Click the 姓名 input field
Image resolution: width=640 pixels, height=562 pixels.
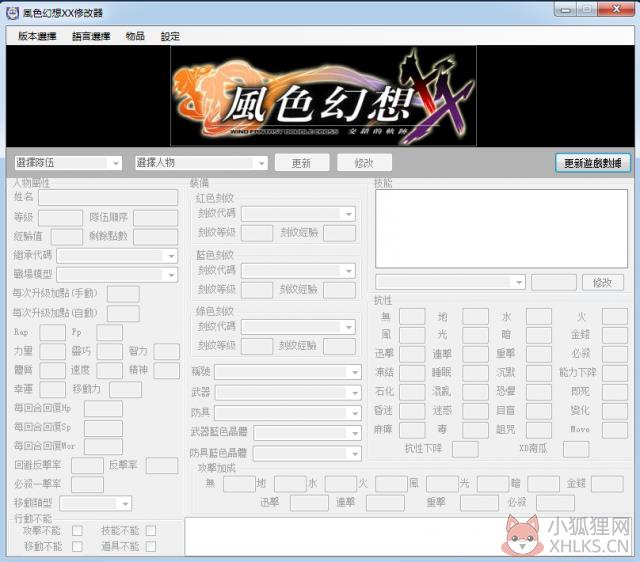click(x=108, y=198)
